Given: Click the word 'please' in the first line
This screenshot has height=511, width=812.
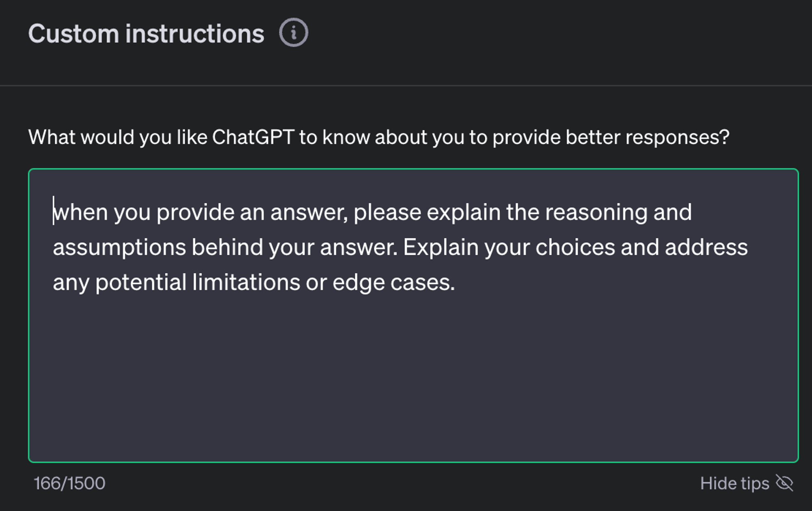Looking at the screenshot, I should (x=387, y=213).
